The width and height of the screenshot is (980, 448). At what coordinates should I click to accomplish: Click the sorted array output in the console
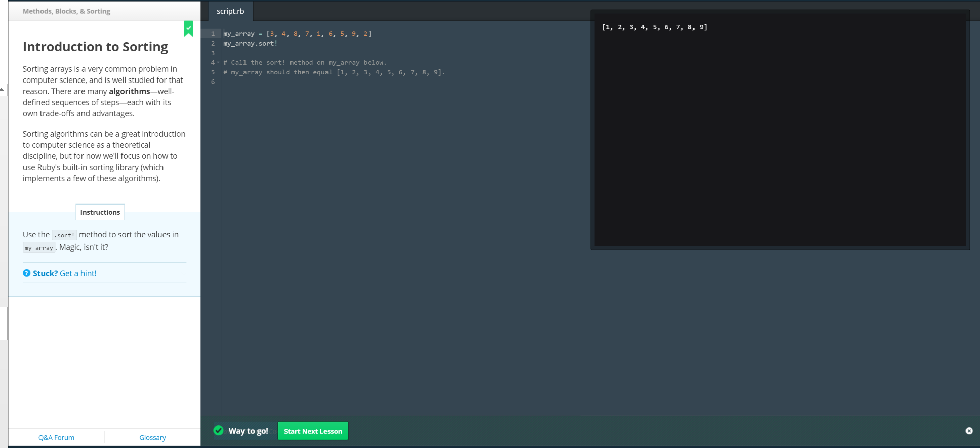pyautogui.click(x=655, y=27)
